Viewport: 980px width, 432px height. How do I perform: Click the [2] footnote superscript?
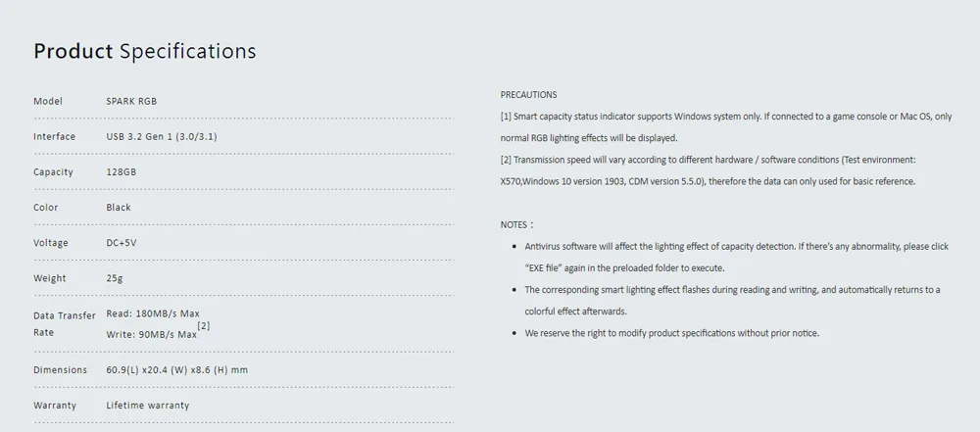click(204, 326)
